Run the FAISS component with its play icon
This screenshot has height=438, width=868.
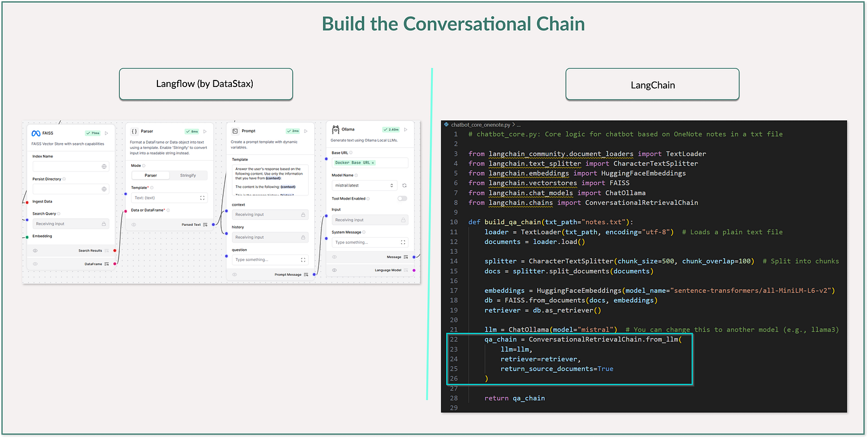(x=107, y=133)
